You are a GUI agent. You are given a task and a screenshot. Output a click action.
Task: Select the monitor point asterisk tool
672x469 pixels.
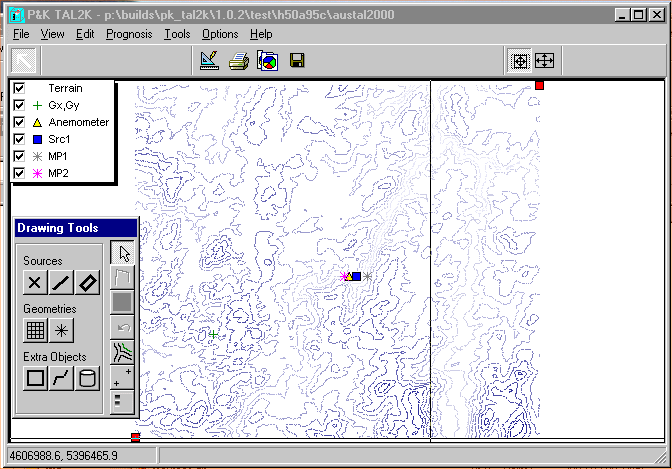pos(61,330)
